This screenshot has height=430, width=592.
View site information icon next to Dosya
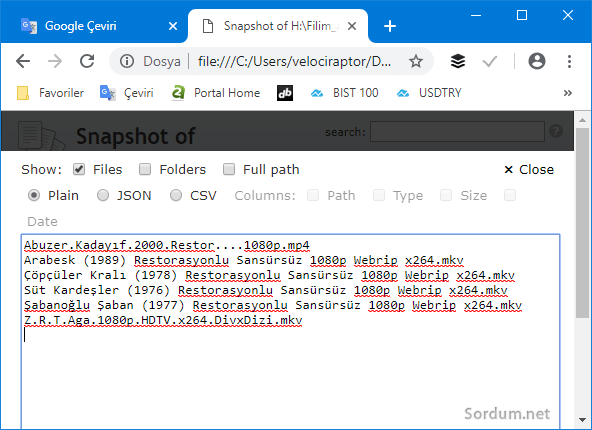click(127, 61)
